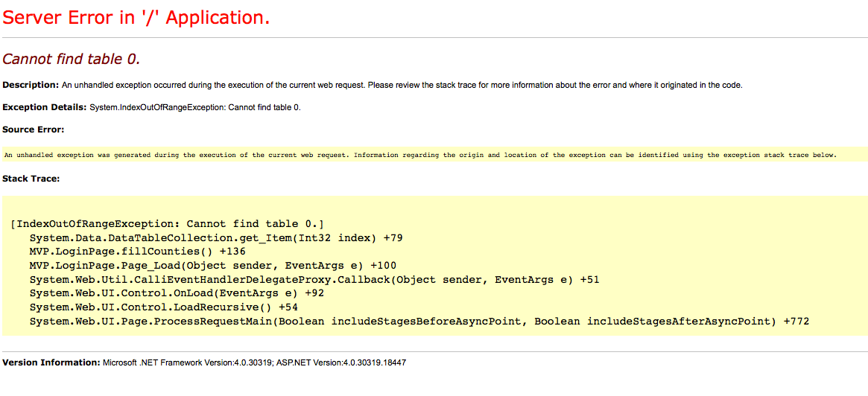The height and width of the screenshot is (396, 868).
Task: Click the "Source Error:" label
Action: click(34, 130)
